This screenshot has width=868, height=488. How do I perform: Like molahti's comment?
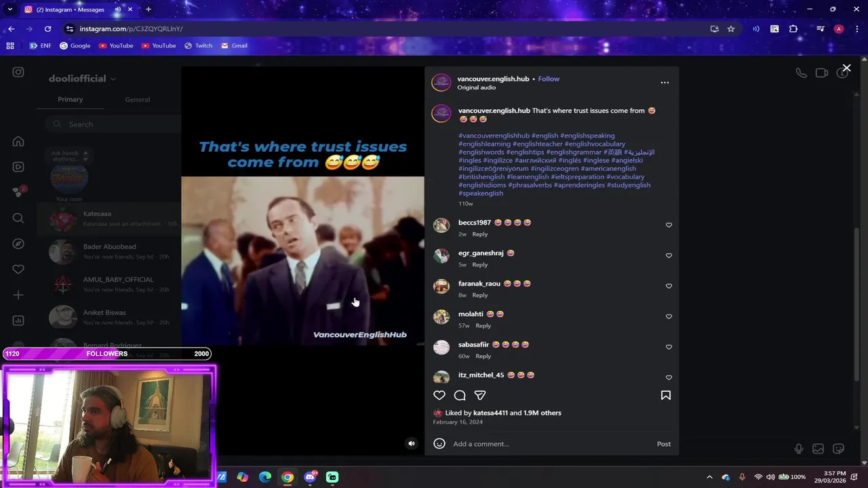pyautogui.click(x=669, y=317)
